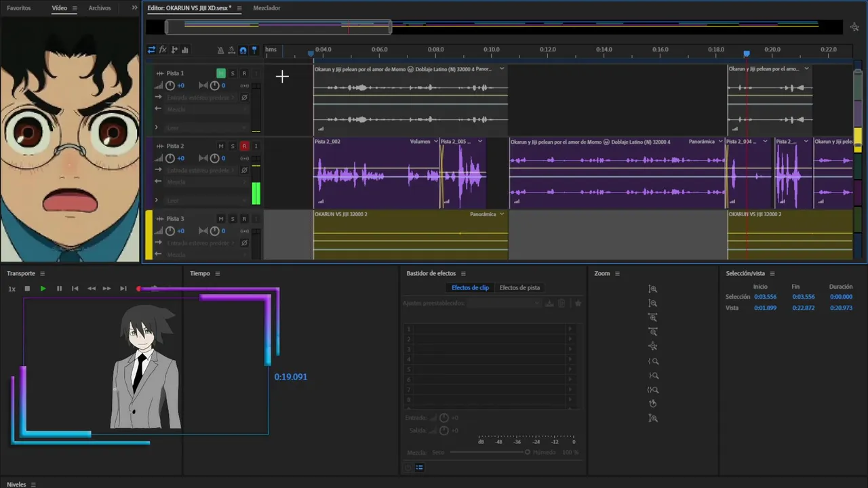Click Zoom In Time icon in Zoom panel
868x488 pixels.
click(x=653, y=317)
